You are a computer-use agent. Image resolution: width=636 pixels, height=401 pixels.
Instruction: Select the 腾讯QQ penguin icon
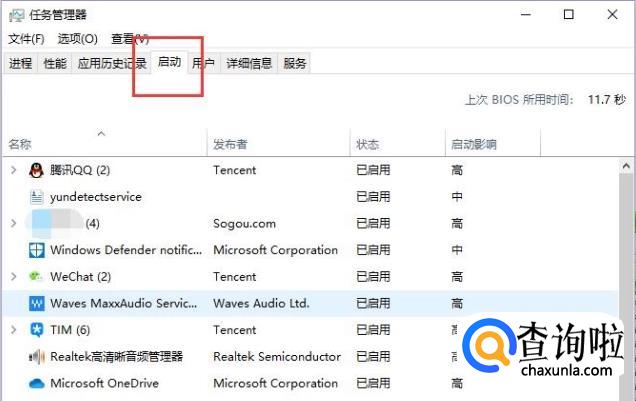(37, 170)
